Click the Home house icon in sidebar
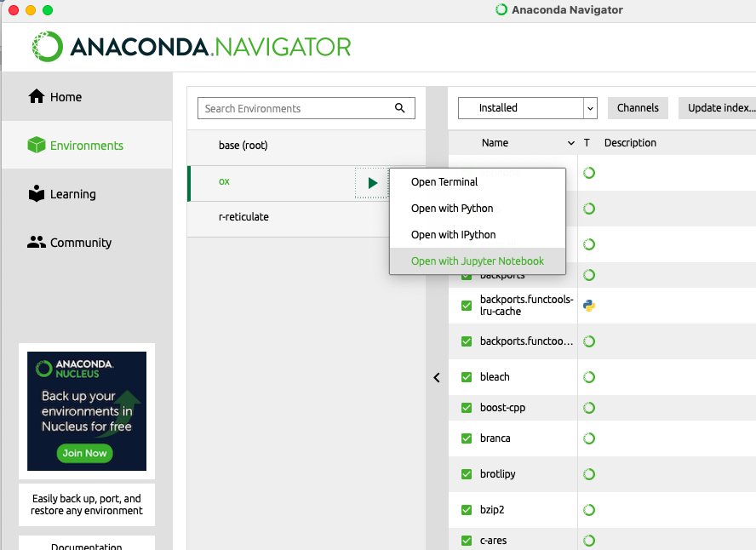 (x=36, y=96)
